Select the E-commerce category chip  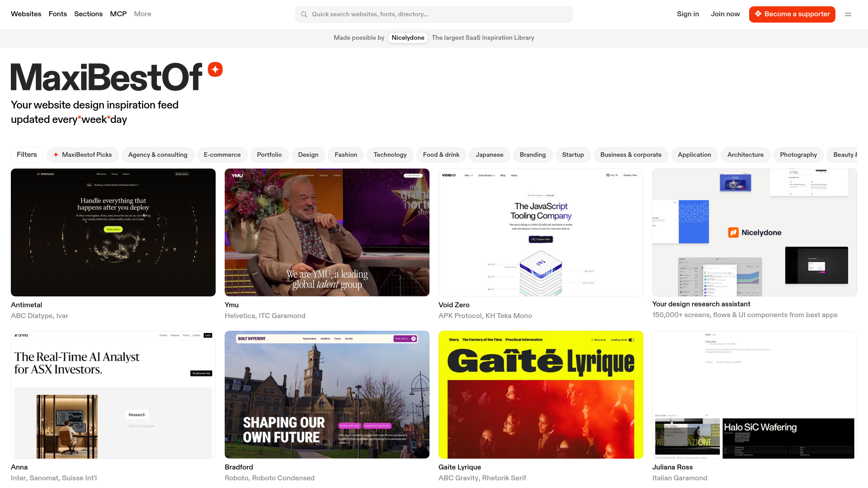coord(222,155)
